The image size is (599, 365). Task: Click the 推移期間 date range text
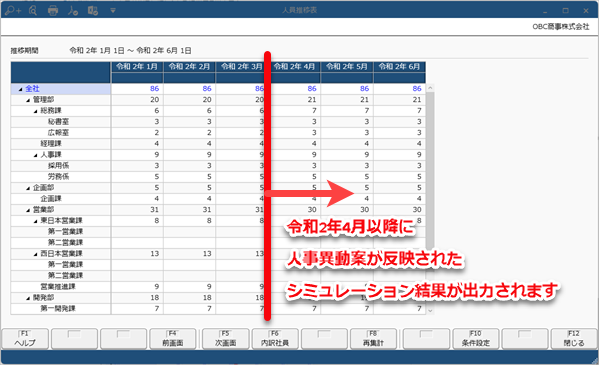[131, 51]
